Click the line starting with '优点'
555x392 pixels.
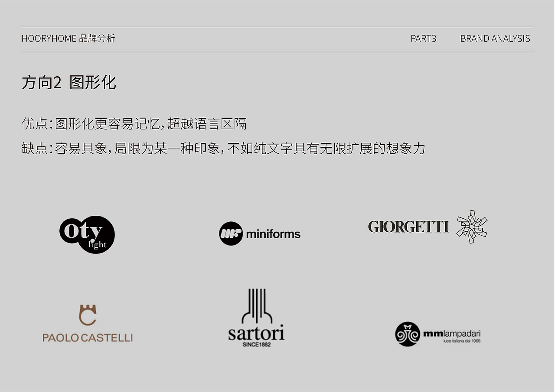coord(134,124)
